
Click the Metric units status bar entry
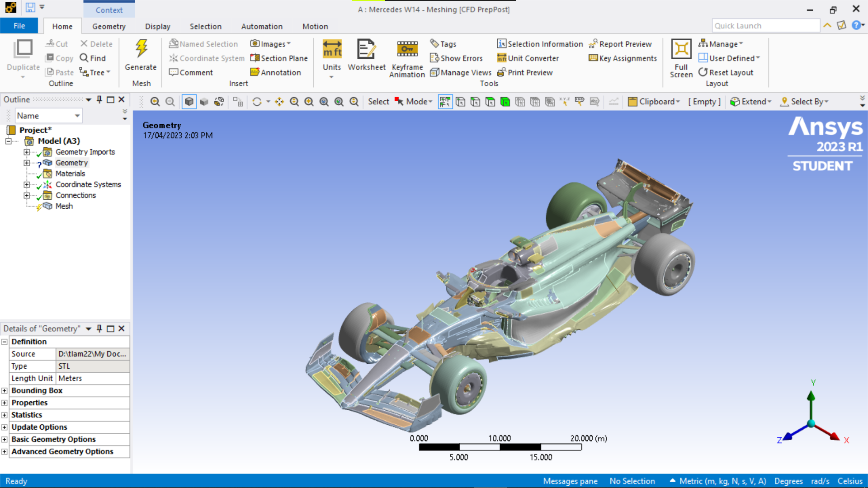[x=718, y=481]
